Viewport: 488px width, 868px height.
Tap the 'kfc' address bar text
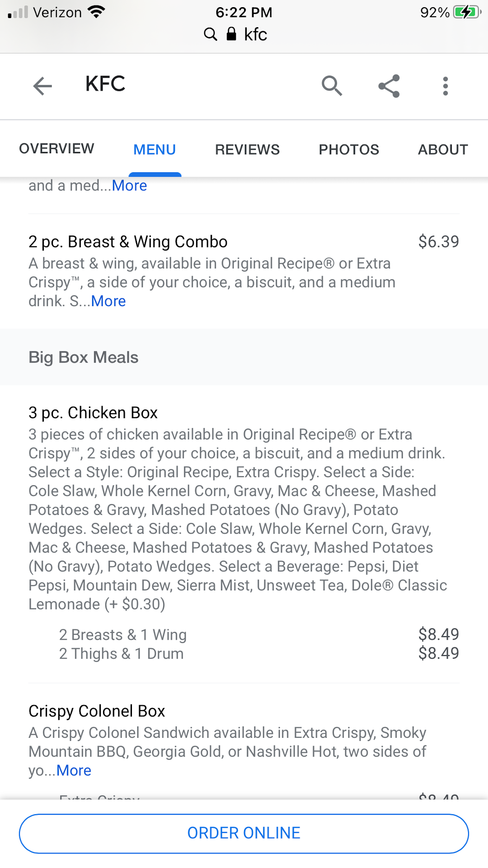pos(255,34)
